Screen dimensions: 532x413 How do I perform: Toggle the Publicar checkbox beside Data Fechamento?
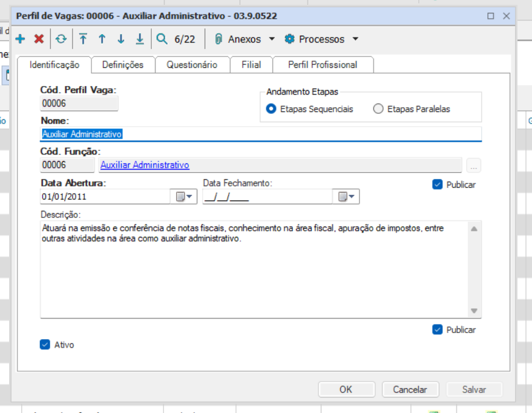point(438,185)
